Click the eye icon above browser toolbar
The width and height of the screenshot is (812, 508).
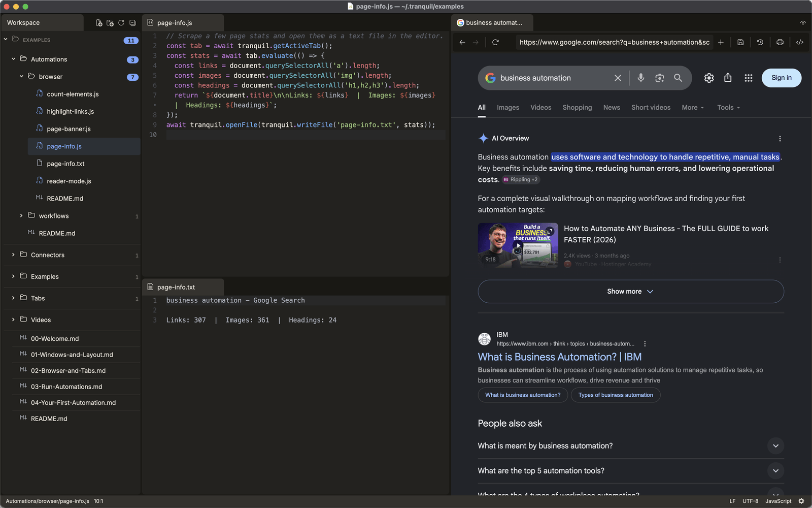pos(803,23)
